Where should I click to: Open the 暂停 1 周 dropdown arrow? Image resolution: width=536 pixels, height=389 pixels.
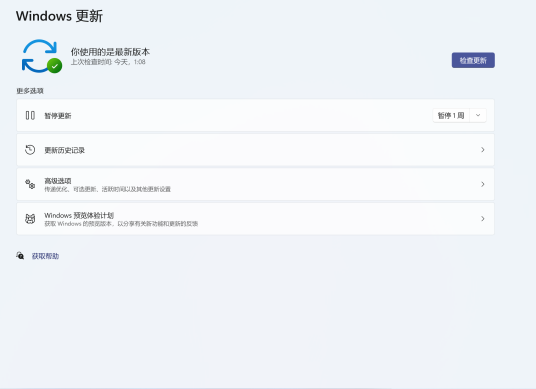[478, 116]
